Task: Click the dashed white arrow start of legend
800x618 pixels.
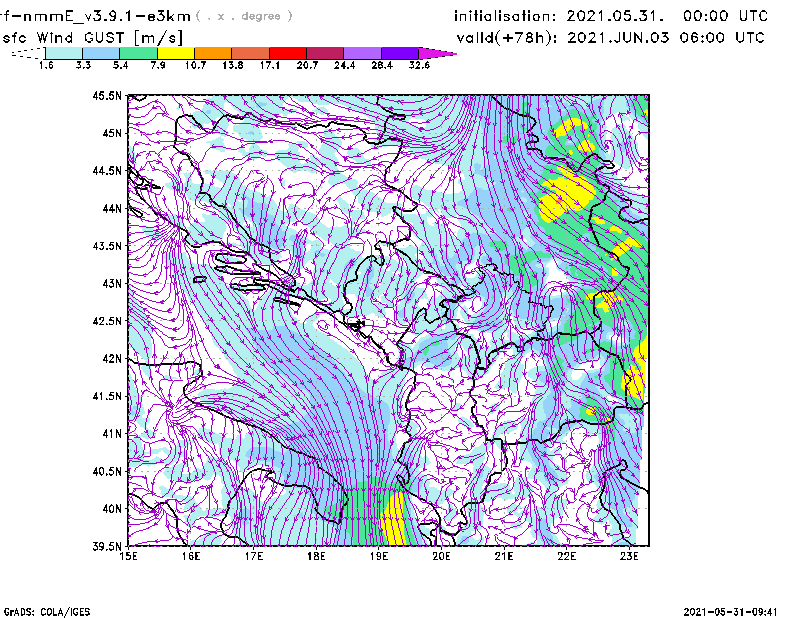Action: 28,53
